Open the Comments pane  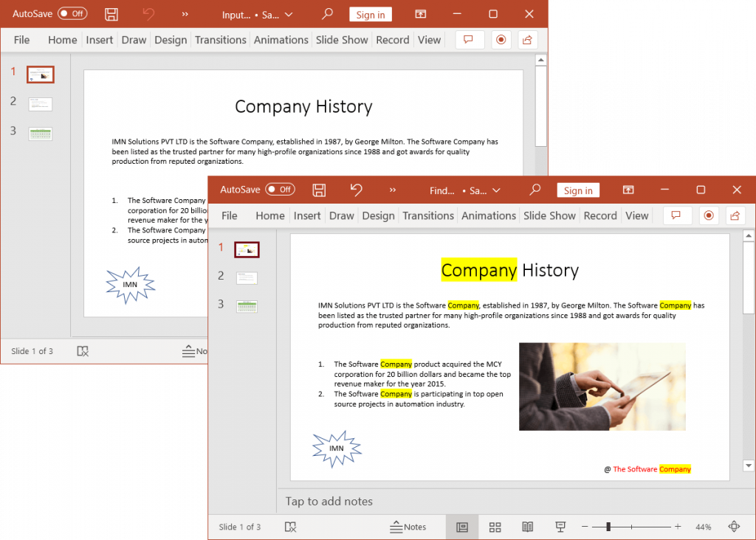click(x=677, y=215)
